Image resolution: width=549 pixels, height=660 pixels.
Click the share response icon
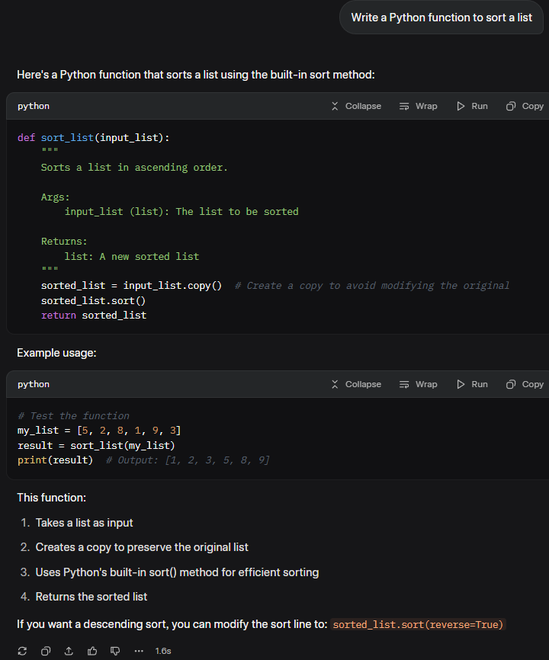pyautogui.click(x=69, y=651)
